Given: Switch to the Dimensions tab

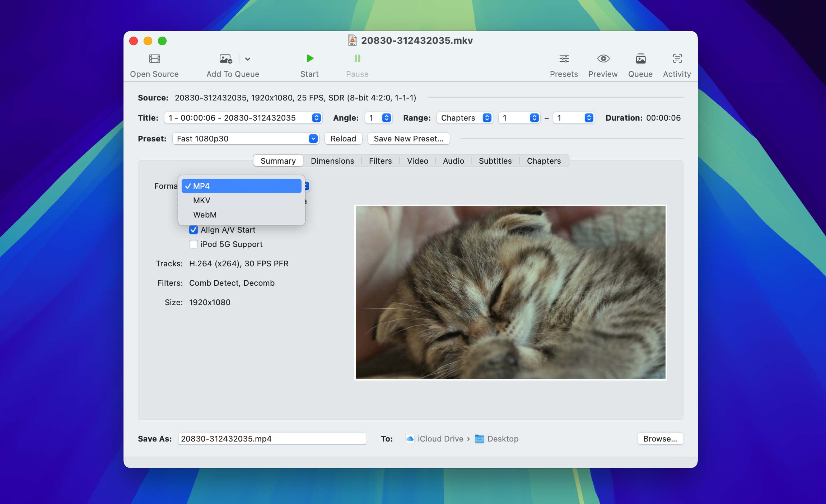Looking at the screenshot, I should (x=332, y=161).
